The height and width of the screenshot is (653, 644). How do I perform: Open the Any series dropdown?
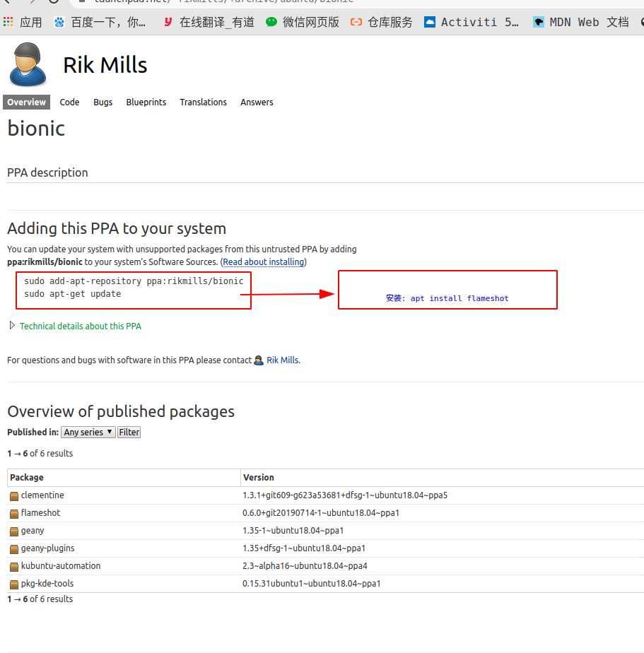(88, 433)
